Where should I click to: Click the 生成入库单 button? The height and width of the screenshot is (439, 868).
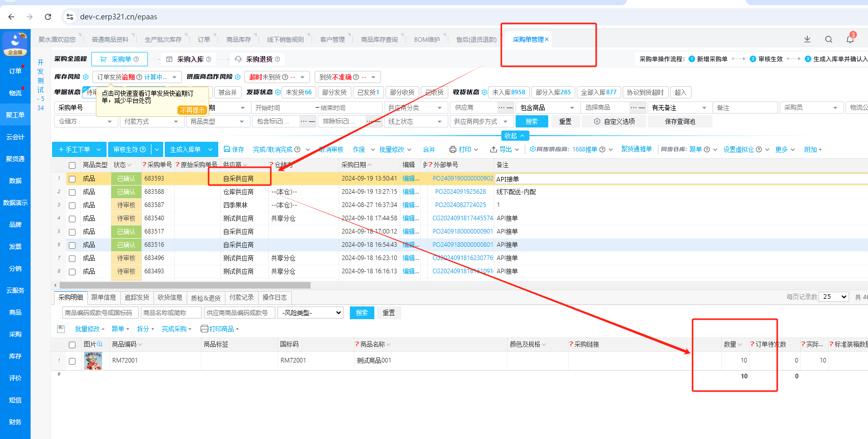coord(191,149)
